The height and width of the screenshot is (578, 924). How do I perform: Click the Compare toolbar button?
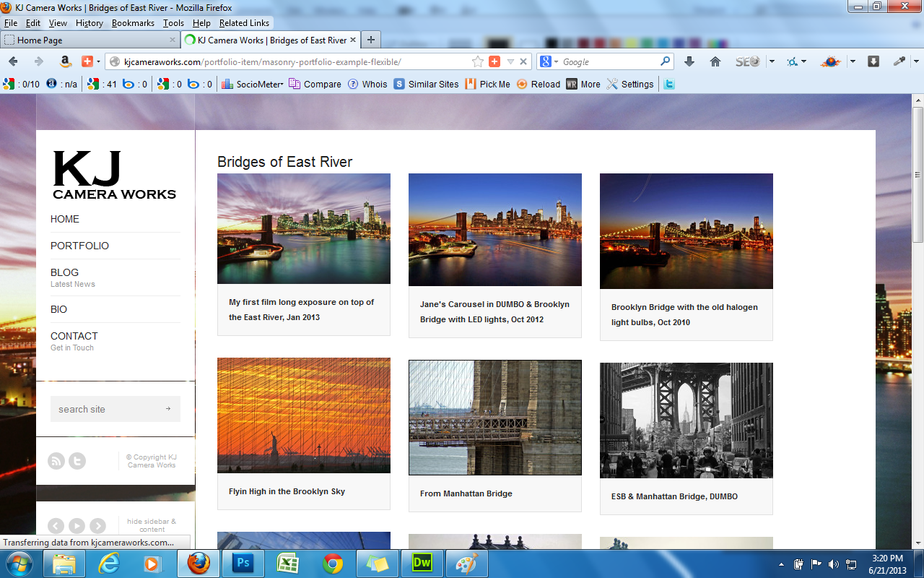pyautogui.click(x=315, y=84)
